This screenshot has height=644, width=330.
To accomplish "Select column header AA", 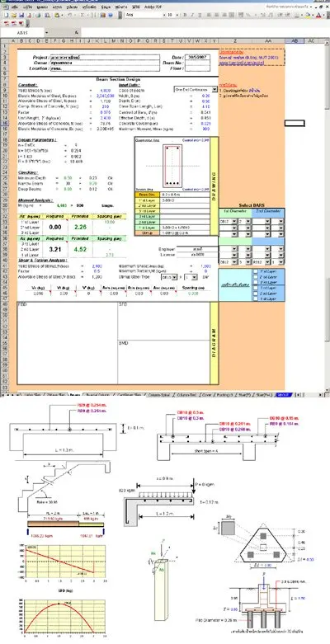I will [x=268, y=41].
